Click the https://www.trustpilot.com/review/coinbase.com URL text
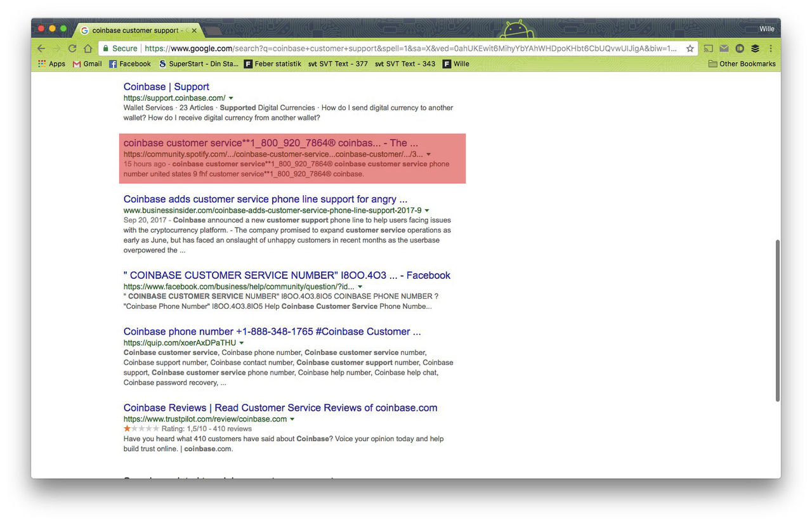 (205, 419)
